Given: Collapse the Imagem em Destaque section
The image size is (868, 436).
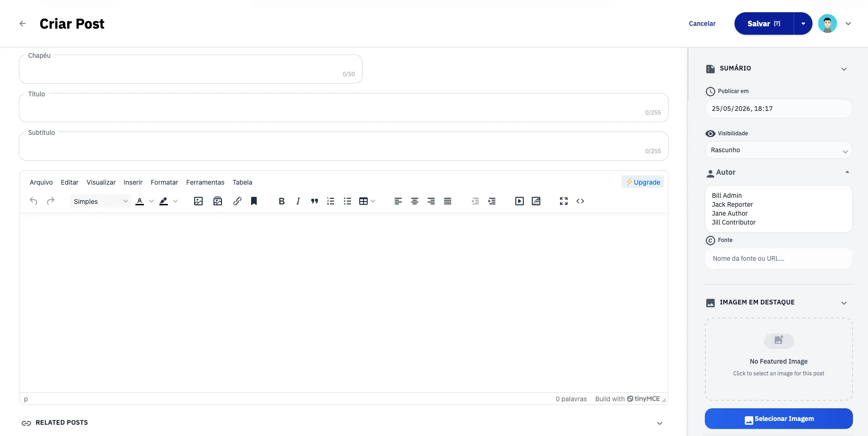Looking at the screenshot, I should click(844, 303).
